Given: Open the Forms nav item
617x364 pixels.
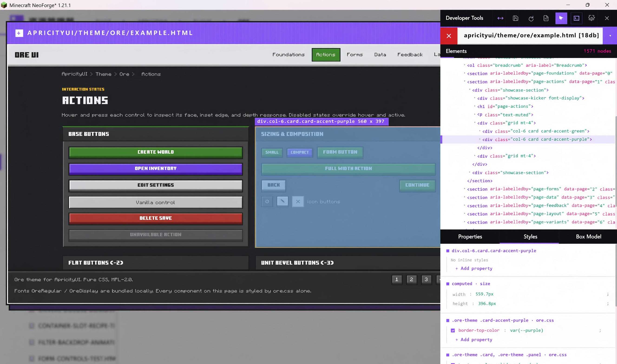Looking at the screenshot, I should click(x=354, y=55).
